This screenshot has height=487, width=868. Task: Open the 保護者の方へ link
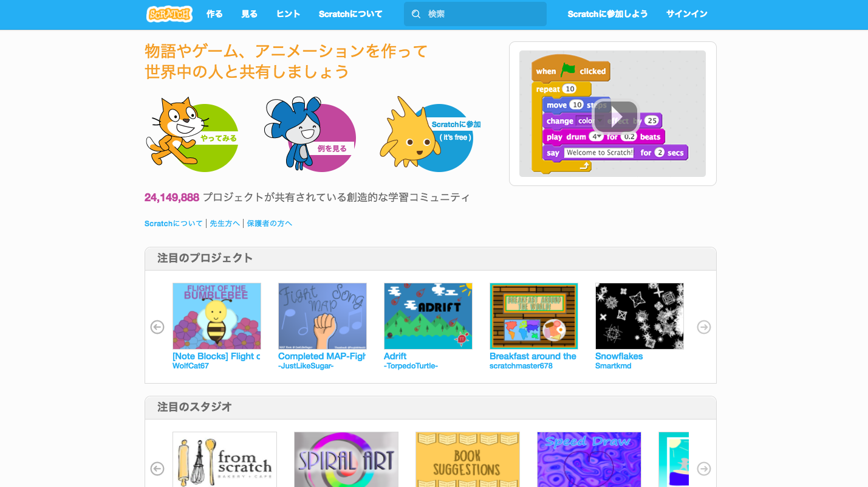click(270, 224)
